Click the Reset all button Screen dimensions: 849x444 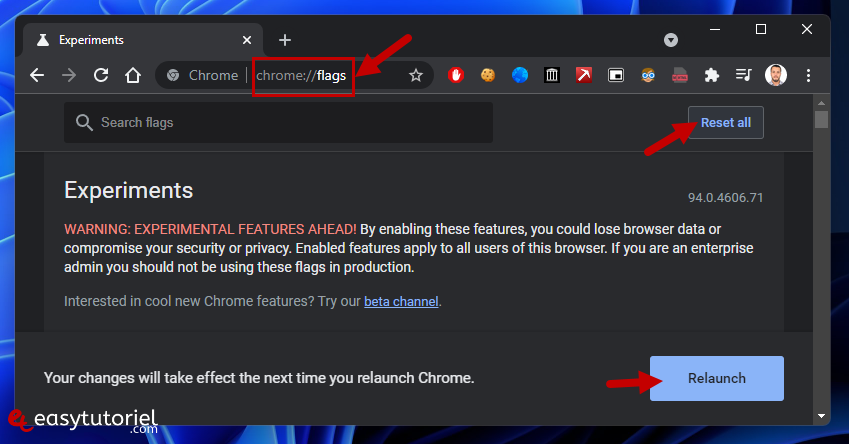click(x=726, y=122)
